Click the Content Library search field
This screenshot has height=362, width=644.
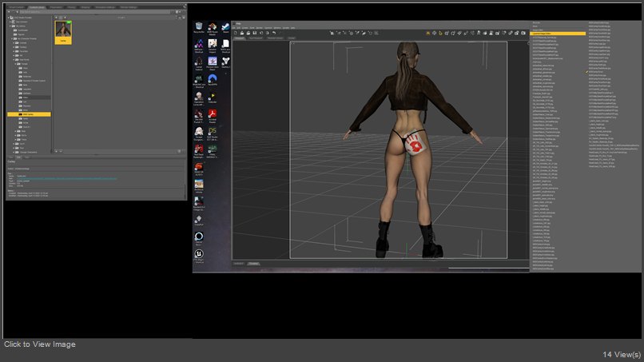(95, 12)
